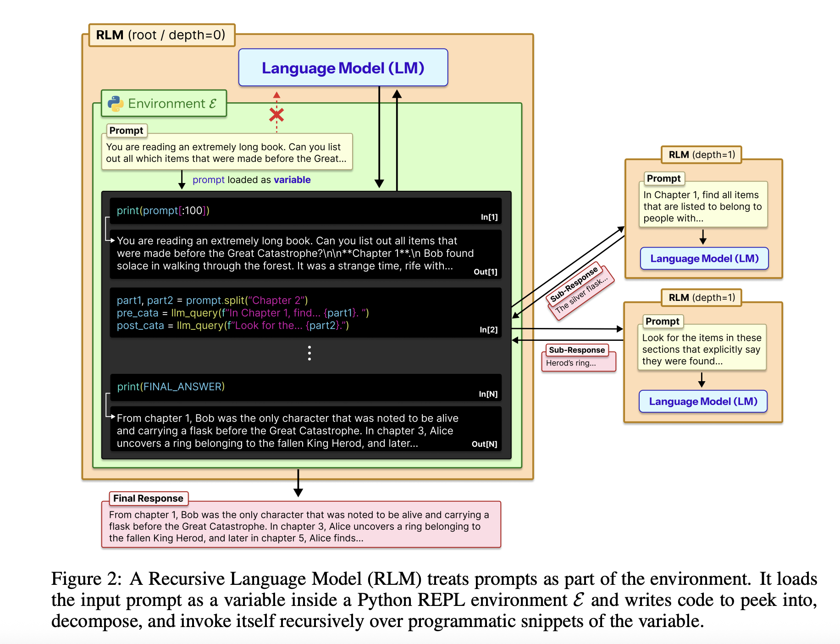Click the 'Herod's ring...' sub-response box

point(578,363)
